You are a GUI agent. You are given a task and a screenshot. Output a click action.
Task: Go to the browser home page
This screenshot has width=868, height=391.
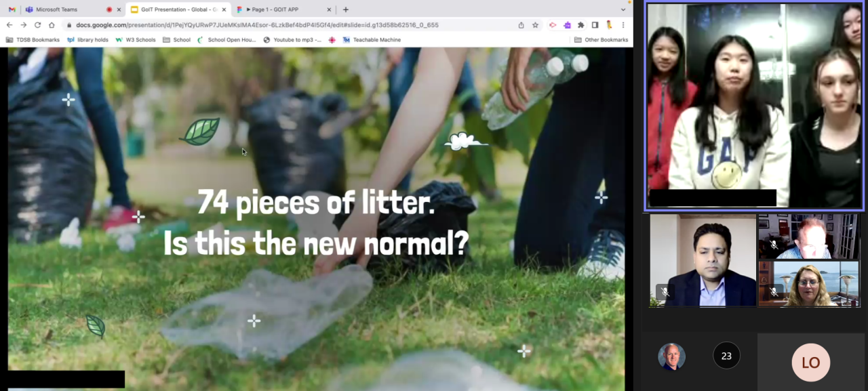[52, 25]
